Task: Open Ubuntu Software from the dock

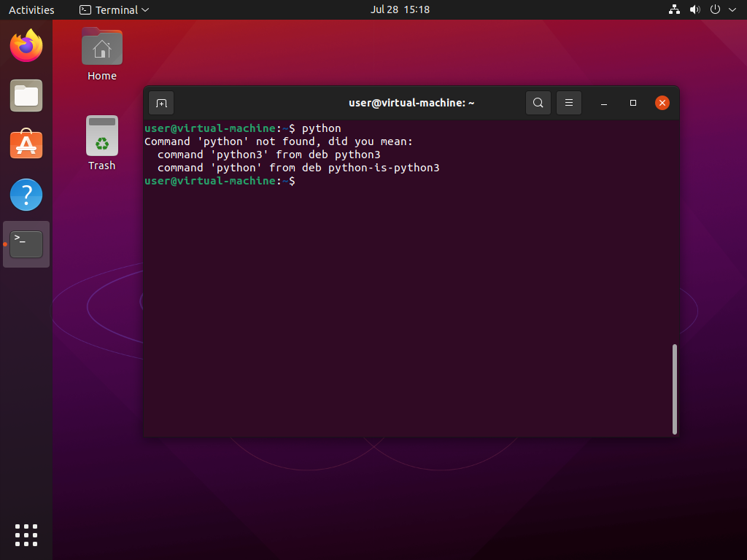Action: [26, 145]
